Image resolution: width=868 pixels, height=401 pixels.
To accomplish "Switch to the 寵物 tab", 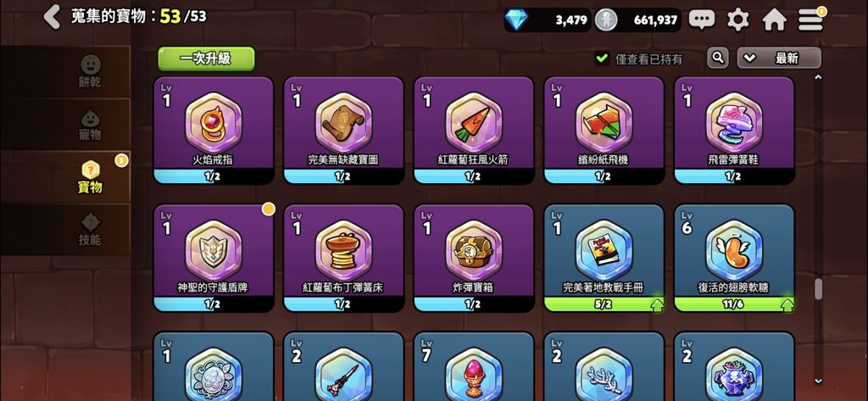I will point(90,124).
